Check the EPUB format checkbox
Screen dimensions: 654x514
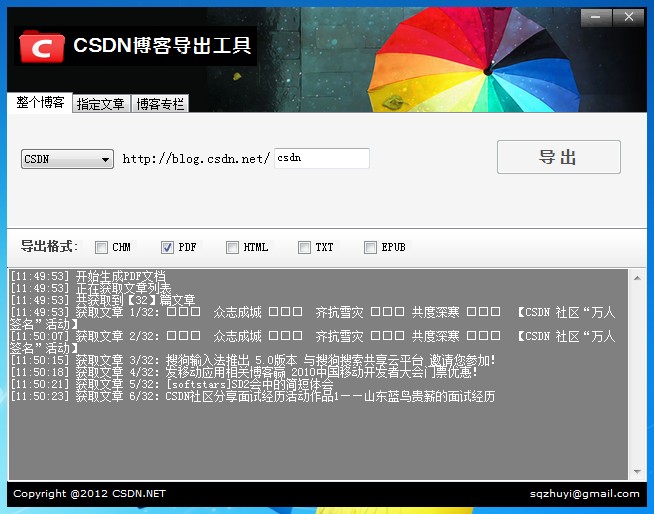pos(370,247)
